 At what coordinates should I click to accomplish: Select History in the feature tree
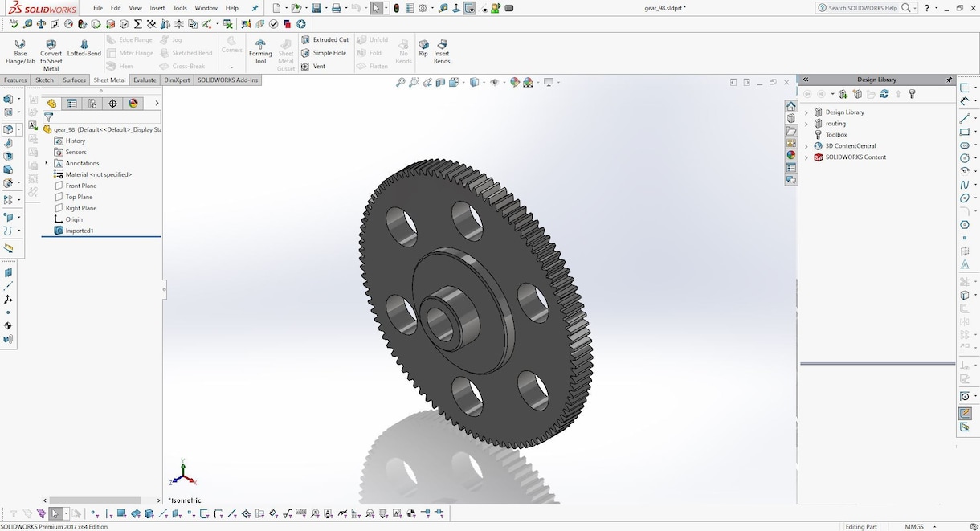pyautogui.click(x=70, y=141)
